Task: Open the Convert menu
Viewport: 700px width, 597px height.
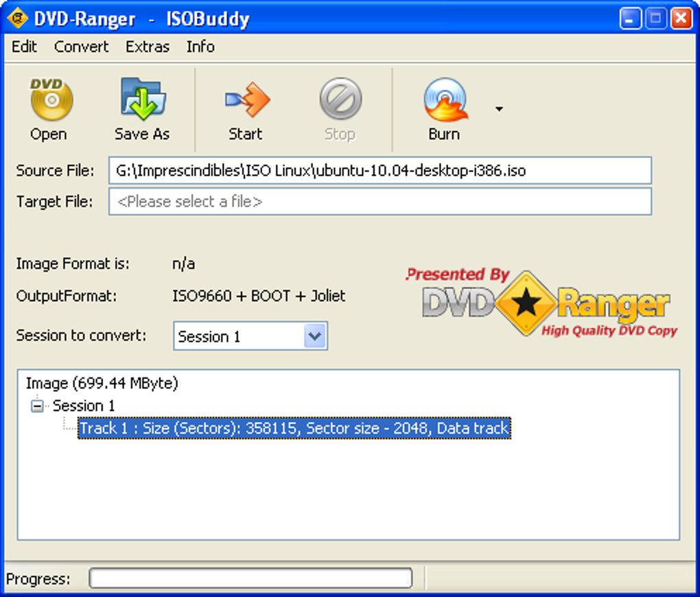Action: (x=81, y=47)
